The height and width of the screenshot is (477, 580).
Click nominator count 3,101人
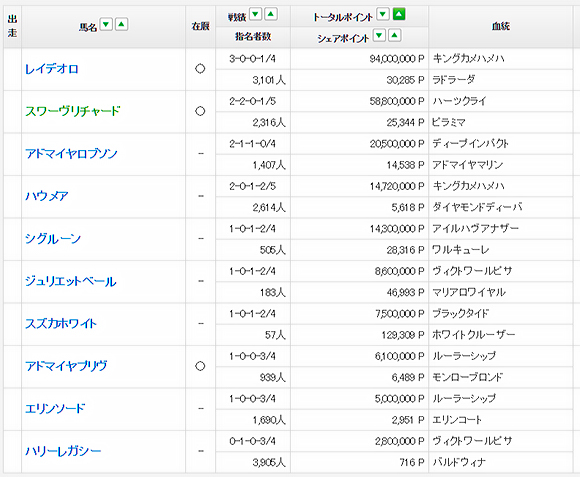pyautogui.click(x=269, y=80)
